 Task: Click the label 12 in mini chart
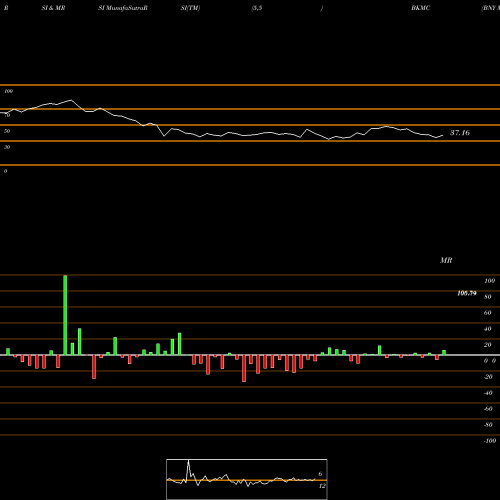click(x=322, y=486)
